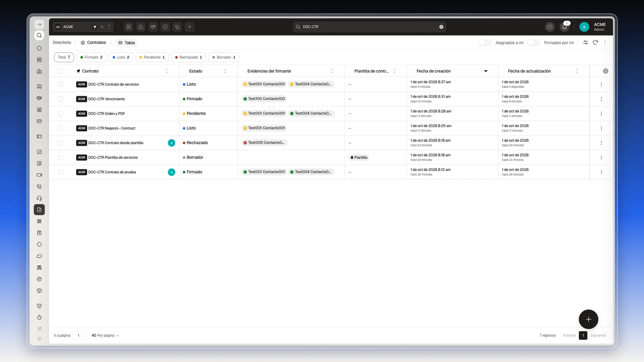
Task: Click the floating add contract button
Action: (x=588, y=319)
